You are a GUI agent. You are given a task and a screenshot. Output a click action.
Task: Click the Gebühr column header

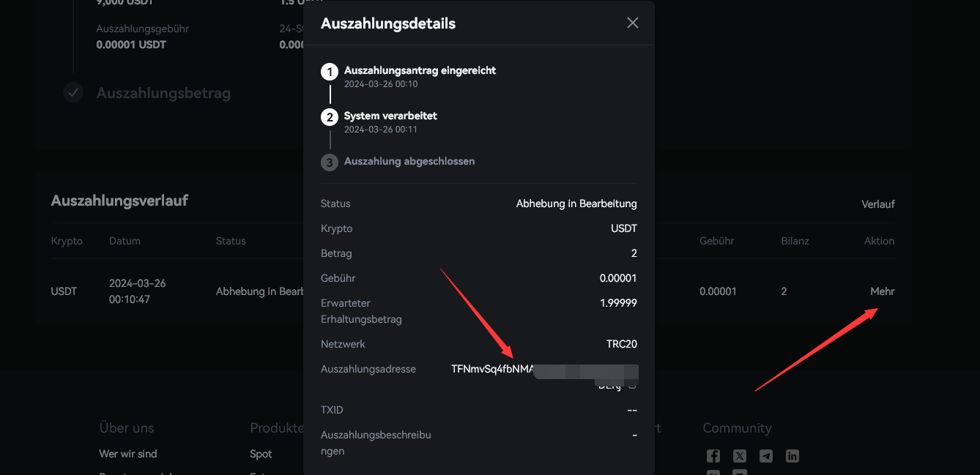point(716,241)
